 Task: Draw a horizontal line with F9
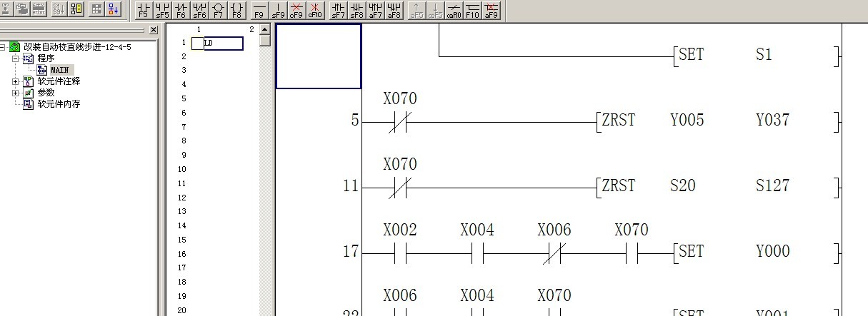point(259,10)
